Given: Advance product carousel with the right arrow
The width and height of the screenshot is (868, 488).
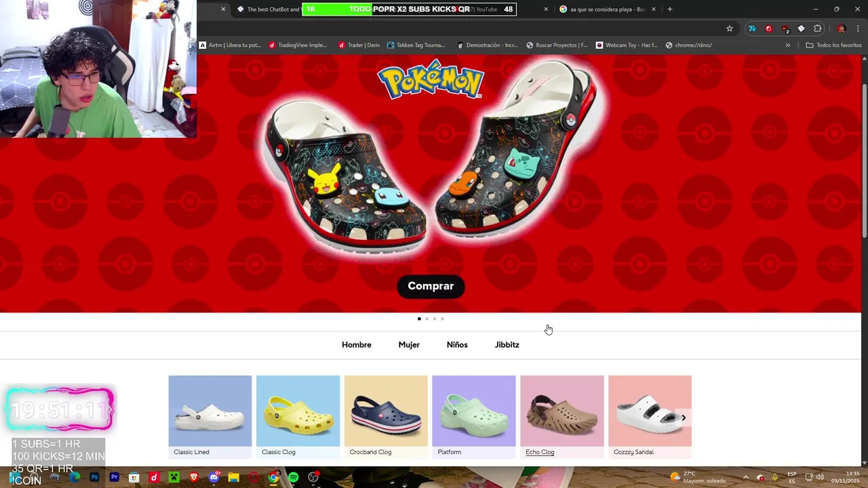Looking at the screenshot, I should (x=684, y=418).
